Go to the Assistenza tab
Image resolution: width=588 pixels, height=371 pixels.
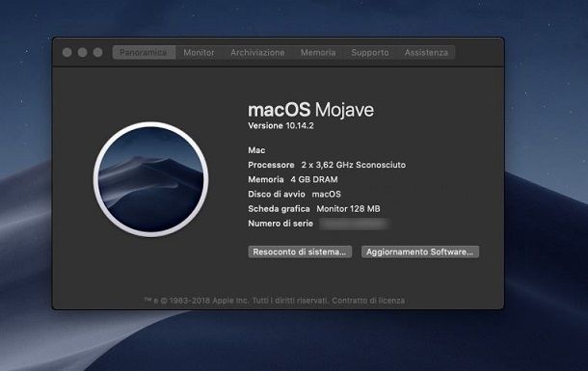click(426, 52)
